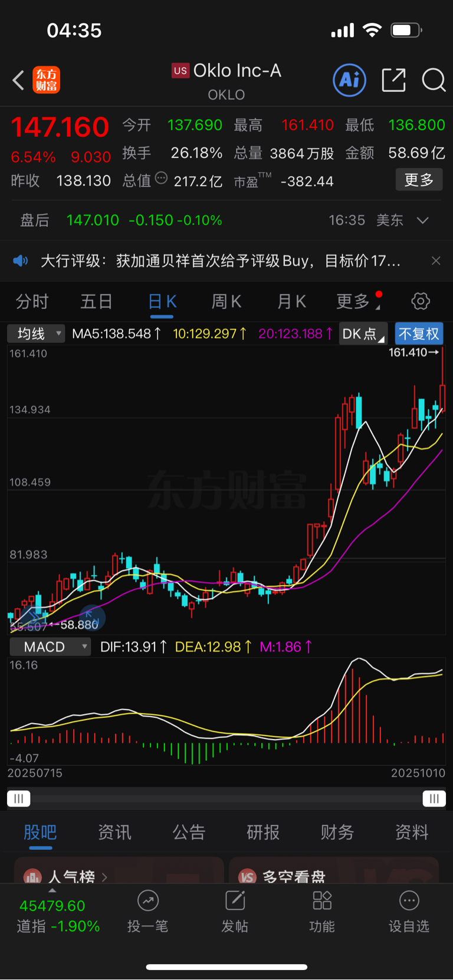Tap the 多空看盘 VS icon
The width and height of the screenshot is (453, 980).
(247, 876)
